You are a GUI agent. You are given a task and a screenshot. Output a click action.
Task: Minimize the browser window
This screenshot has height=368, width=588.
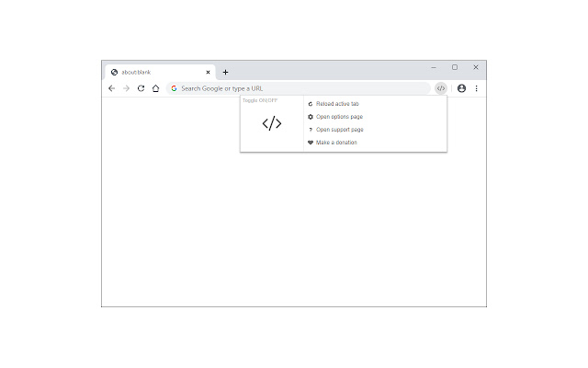point(434,67)
